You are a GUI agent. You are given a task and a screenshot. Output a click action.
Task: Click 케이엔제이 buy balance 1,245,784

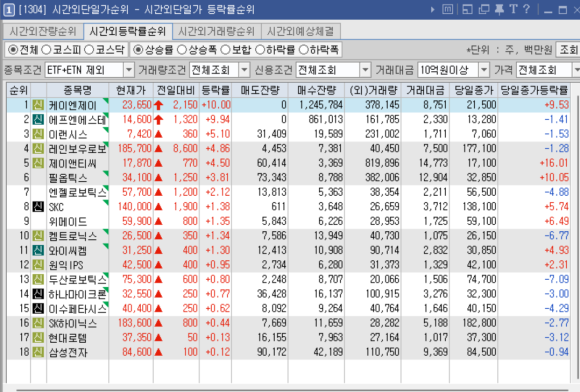(x=321, y=105)
